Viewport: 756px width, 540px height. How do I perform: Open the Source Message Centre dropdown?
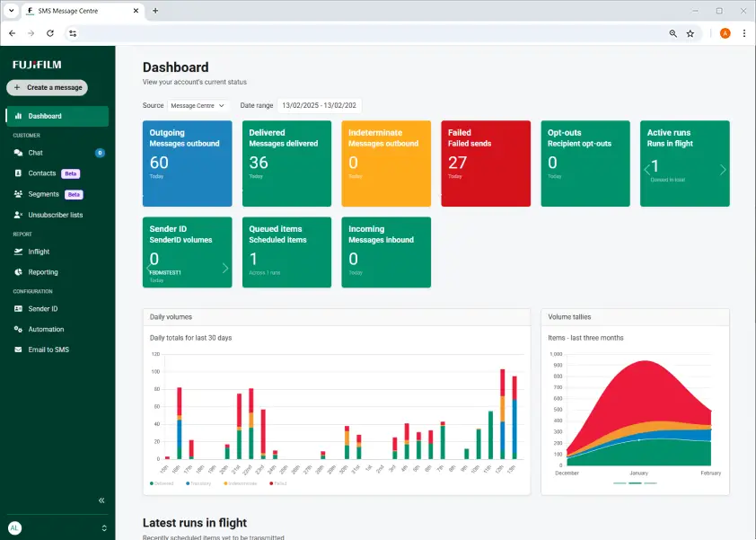point(198,105)
